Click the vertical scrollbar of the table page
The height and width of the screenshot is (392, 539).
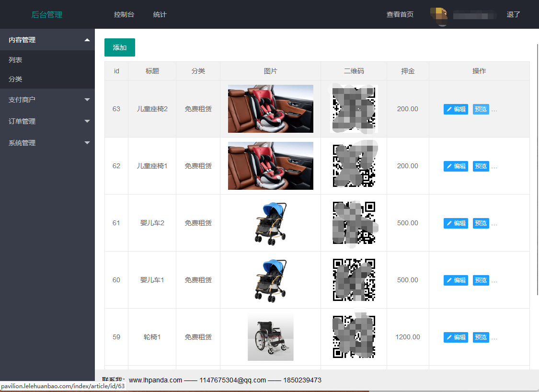(538, 169)
